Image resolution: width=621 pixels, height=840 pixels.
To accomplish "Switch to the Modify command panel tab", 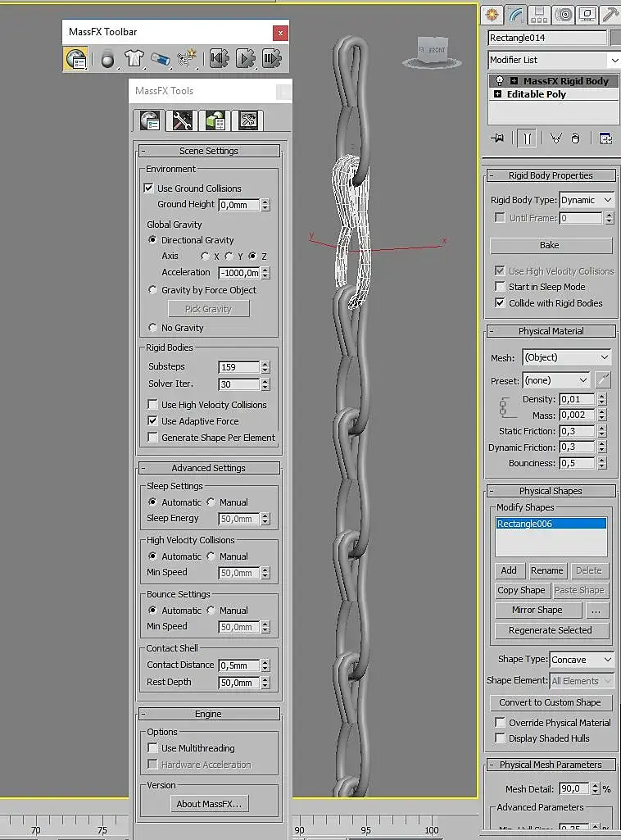I will click(515, 15).
